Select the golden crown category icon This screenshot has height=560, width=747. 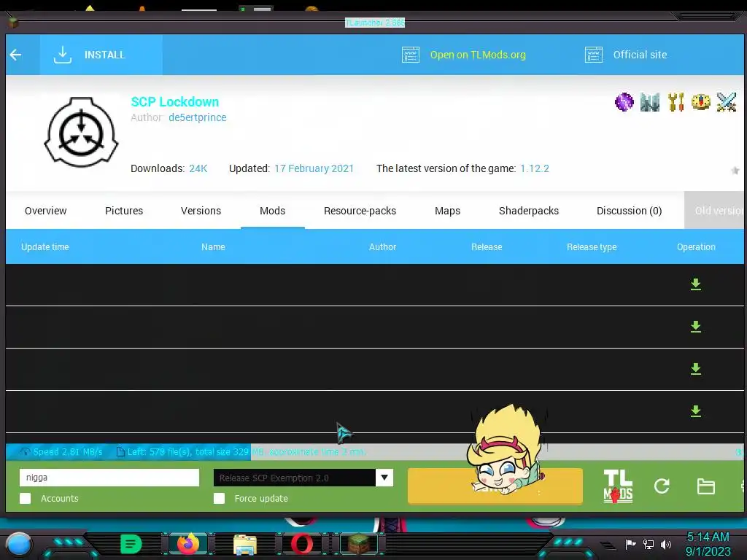click(701, 102)
